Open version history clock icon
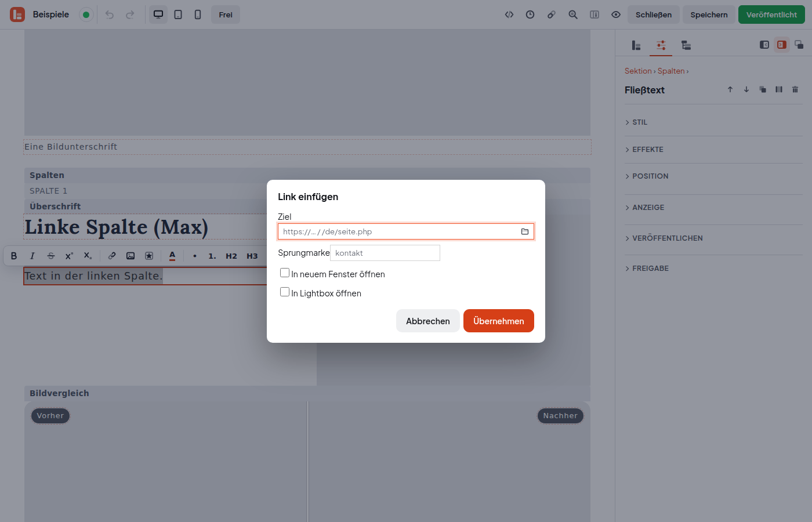This screenshot has height=522, width=812. tap(530, 14)
